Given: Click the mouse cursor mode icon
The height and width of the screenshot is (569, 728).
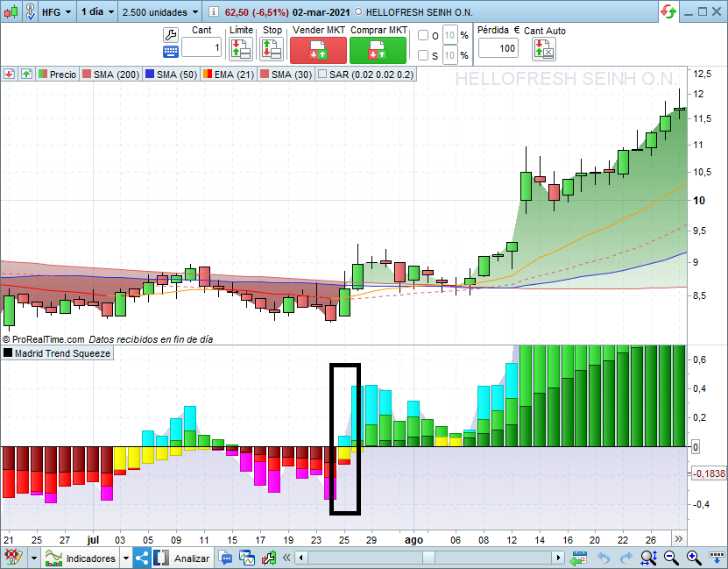Looking at the screenshot, I should pos(30,11).
